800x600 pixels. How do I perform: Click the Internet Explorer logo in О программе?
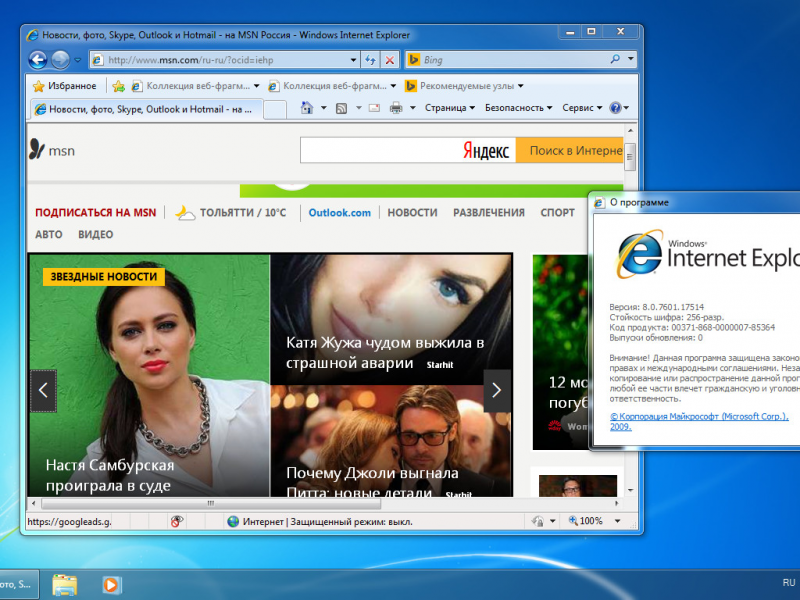tap(640, 254)
